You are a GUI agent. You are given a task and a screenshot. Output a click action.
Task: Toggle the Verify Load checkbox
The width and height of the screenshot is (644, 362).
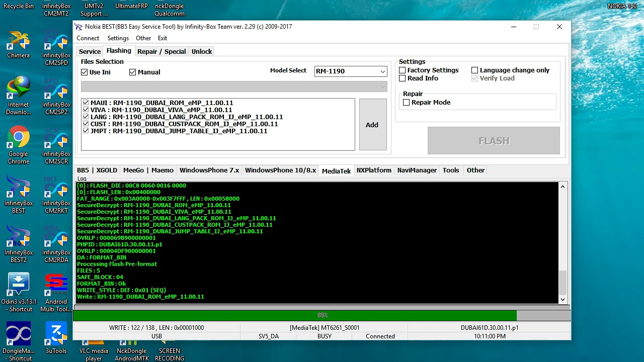click(x=475, y=78)
